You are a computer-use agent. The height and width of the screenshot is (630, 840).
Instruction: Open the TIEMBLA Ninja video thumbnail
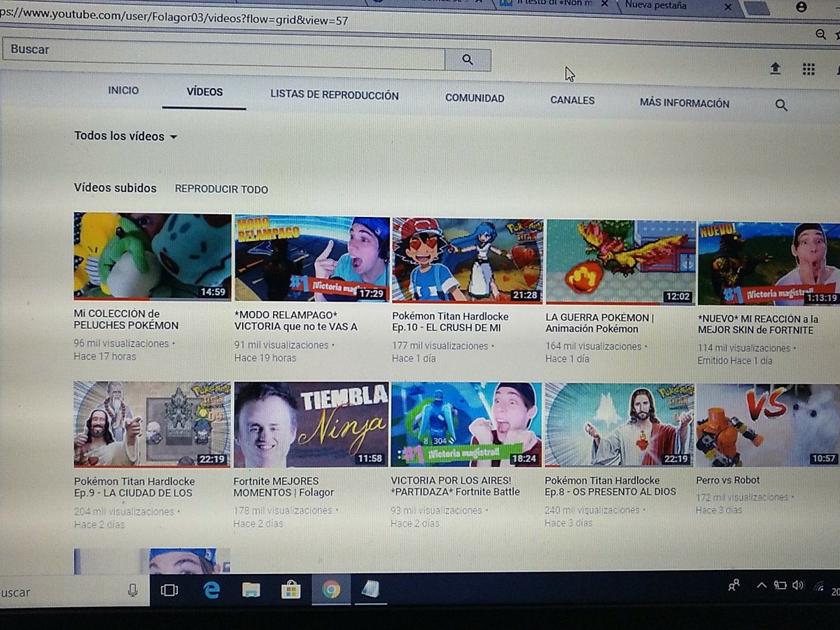(x=311, y=424)
